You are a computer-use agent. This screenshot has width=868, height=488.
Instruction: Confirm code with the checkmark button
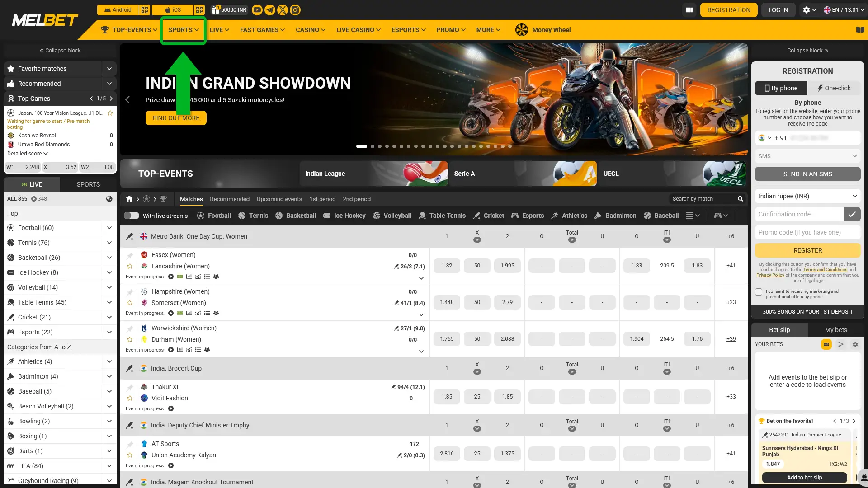click(852, 214)
